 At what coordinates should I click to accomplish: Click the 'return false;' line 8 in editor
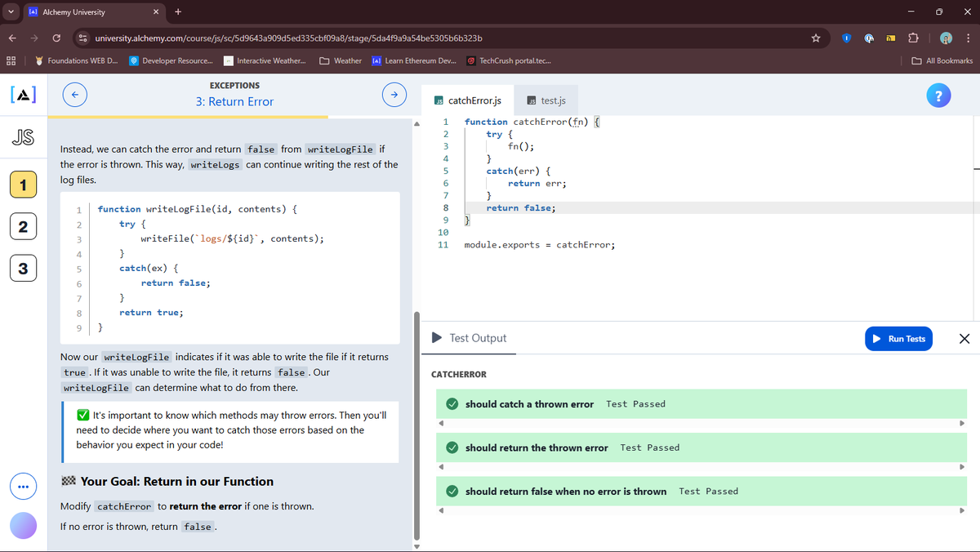[521, 208]
